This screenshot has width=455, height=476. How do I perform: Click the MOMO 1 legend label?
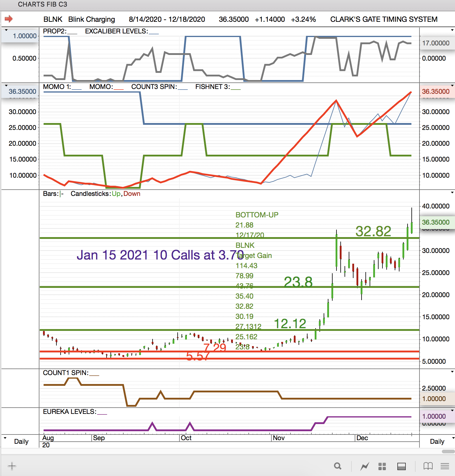57,87
